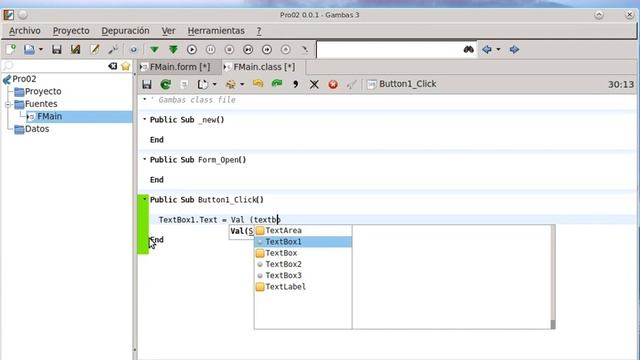640x360 pixels.
Task: Open the ? help menu
Action: (259, 31)
